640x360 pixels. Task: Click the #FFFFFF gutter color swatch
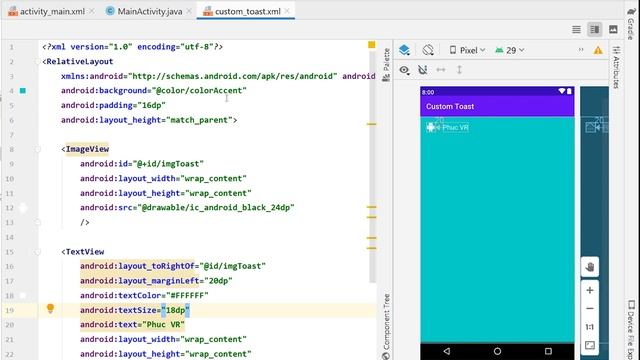pos(23,295)
